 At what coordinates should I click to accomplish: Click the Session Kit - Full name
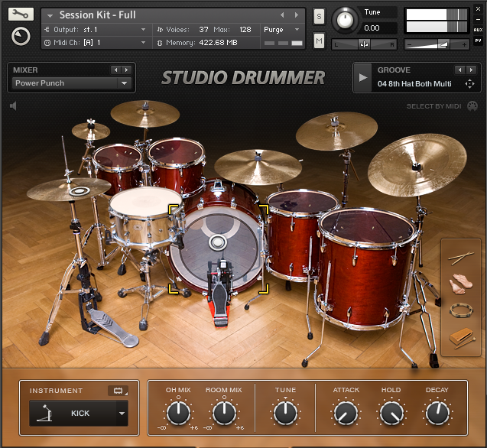click(x=98, y=15)
